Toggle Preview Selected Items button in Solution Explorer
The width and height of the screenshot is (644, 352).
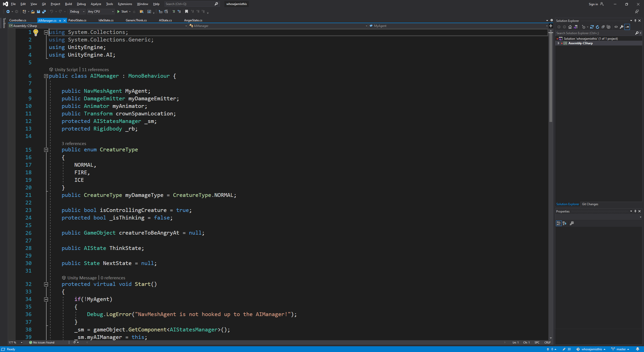[x=627, y=27]
